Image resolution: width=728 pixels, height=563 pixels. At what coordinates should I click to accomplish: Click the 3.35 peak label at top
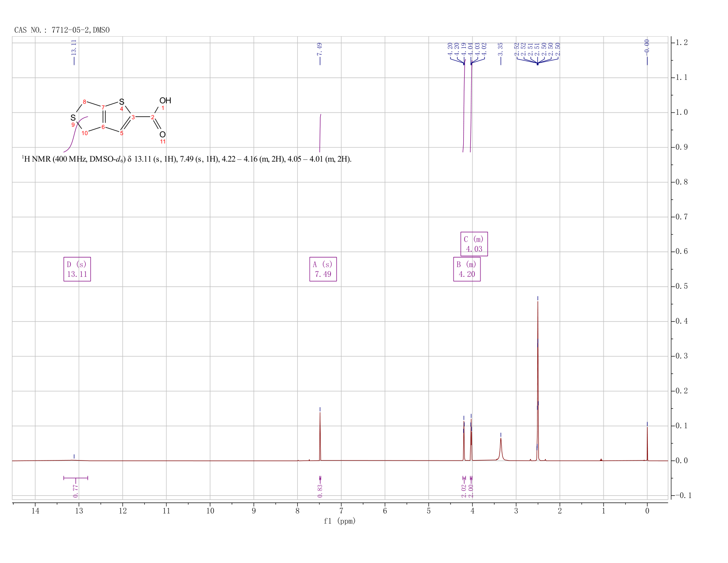coord(501,49)
